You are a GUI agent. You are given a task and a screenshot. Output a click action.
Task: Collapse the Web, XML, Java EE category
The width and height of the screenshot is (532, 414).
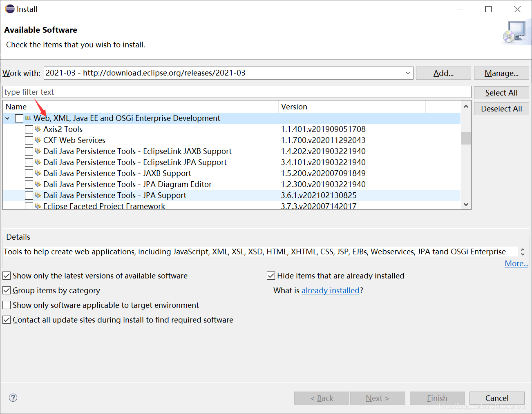tap(7, 118)
